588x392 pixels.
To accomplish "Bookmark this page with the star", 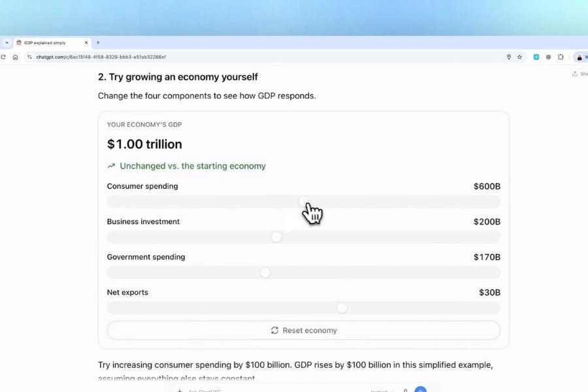I will pyautogui.click(x=520, y=57).
